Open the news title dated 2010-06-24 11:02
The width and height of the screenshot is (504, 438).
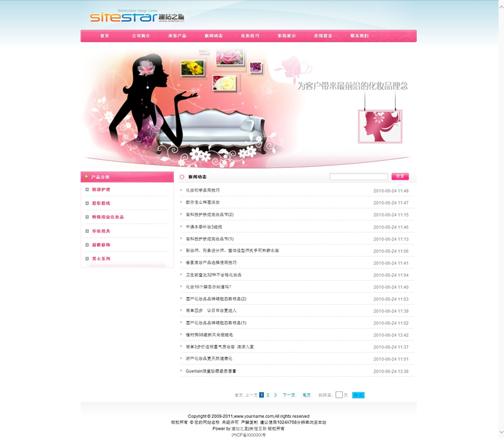(x=216, y=323)
